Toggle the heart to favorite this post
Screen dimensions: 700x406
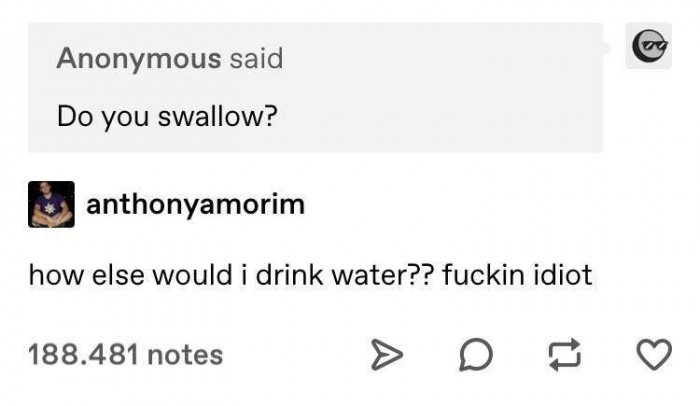click(x=654, y=355)
